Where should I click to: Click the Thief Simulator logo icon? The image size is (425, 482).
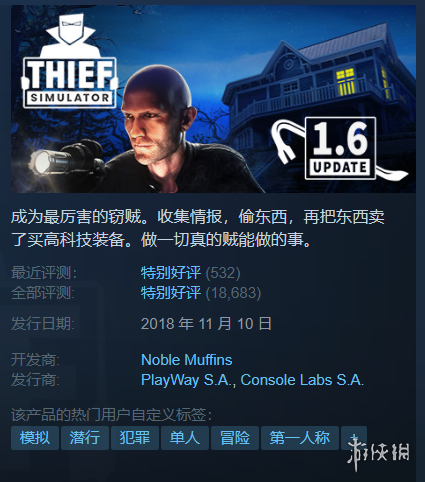69,61
